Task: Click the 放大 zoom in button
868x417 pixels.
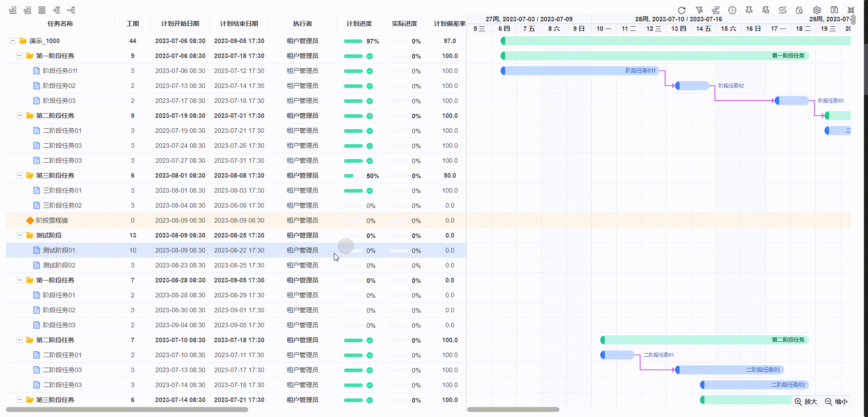Action: click(805, 402)
